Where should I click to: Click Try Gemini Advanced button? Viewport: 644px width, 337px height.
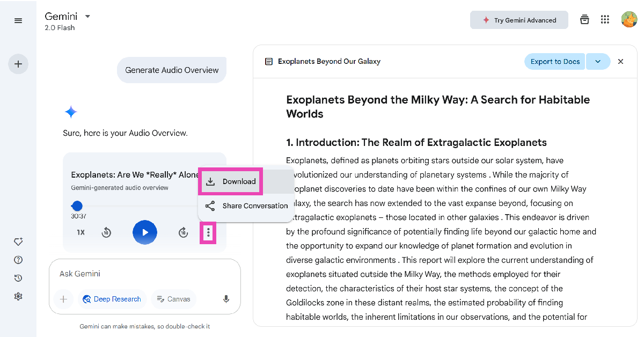point(519,20)
